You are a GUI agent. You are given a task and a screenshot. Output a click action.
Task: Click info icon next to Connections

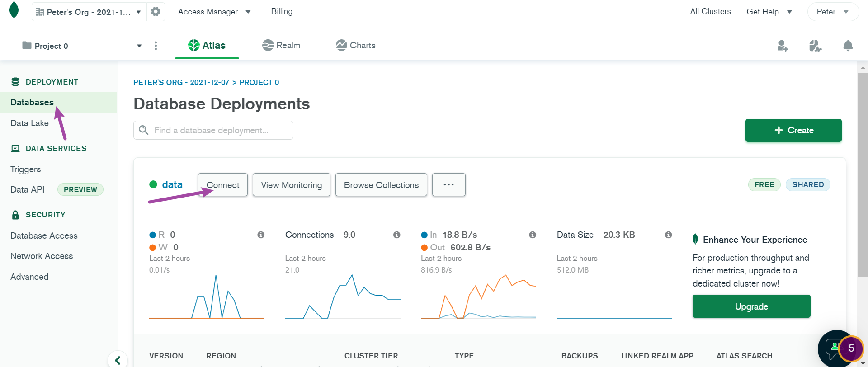[x=397, y=235]
